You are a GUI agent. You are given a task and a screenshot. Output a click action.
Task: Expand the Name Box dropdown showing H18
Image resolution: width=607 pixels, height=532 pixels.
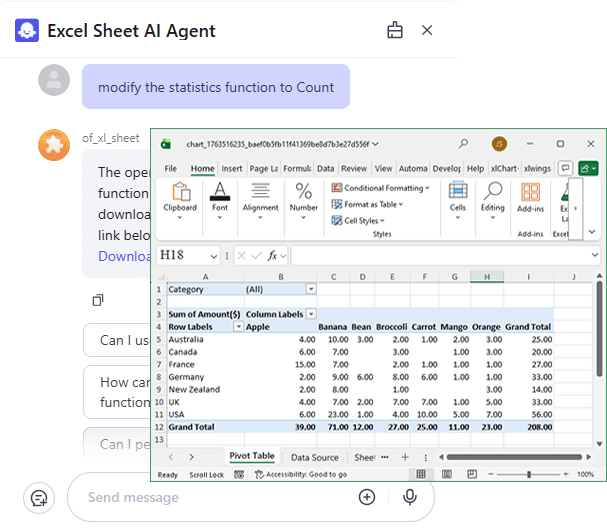coord(214,256)
